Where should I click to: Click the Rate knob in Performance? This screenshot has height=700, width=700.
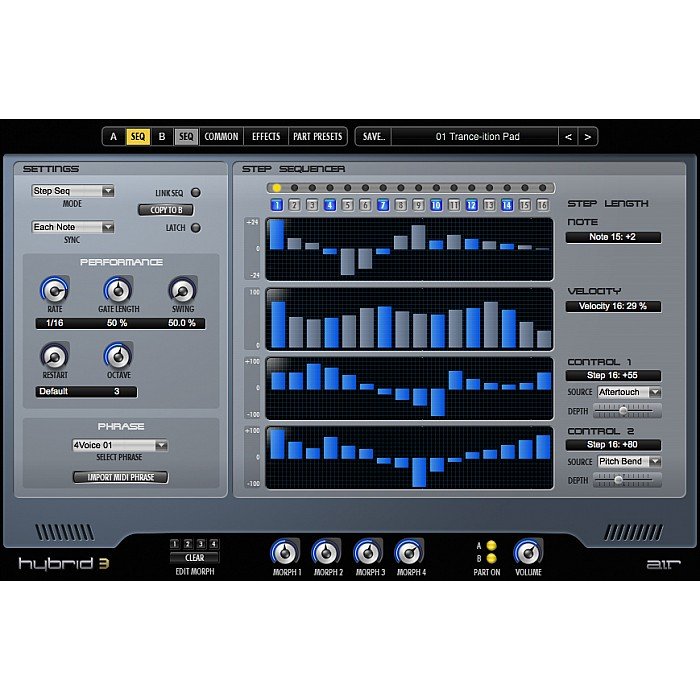(x=54, y=291)
